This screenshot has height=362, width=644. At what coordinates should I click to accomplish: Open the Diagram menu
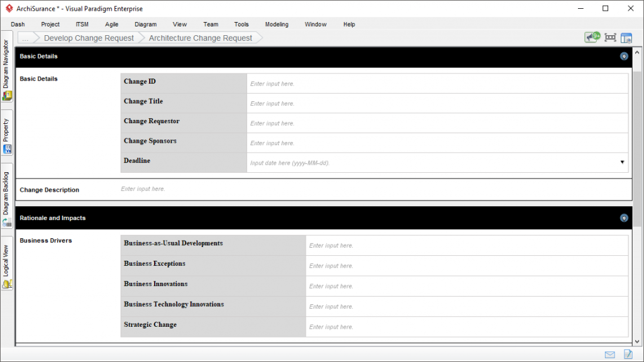(x=145, y=24)
